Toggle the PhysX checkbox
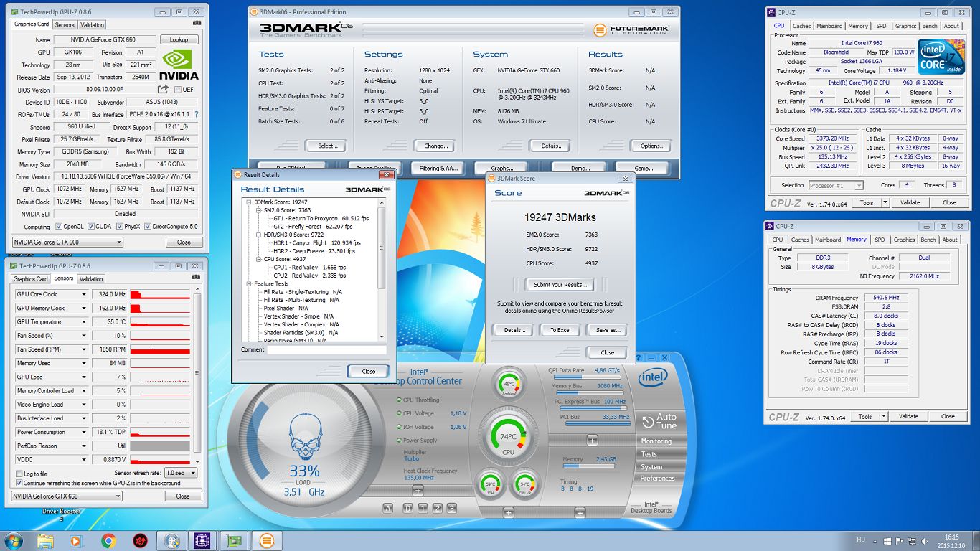The height and width of the screenshot is (551, 980). coord(119,226)
